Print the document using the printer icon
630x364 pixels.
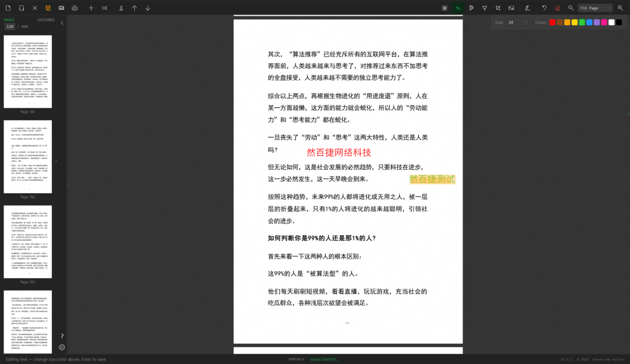(75, 8)
